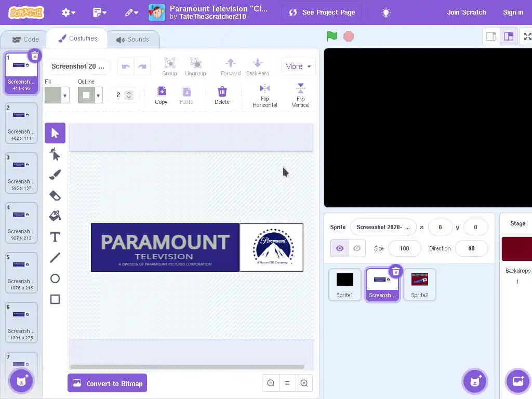The image size is (532, 399).
Task: Move selection Backward
Action: tap(258, 67)
